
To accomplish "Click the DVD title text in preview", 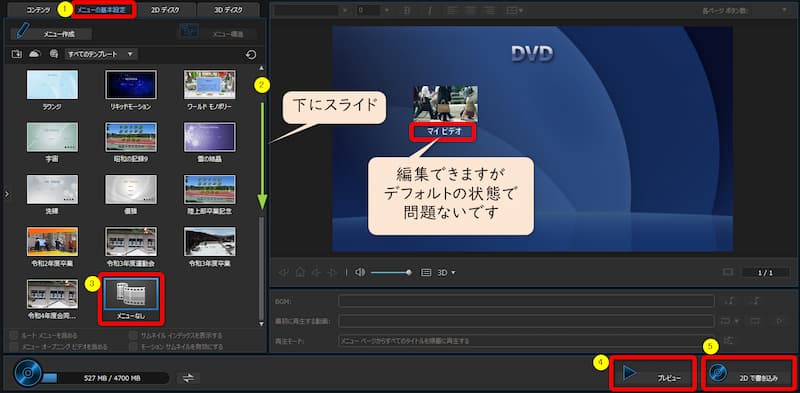I will [x=532, y=53].
